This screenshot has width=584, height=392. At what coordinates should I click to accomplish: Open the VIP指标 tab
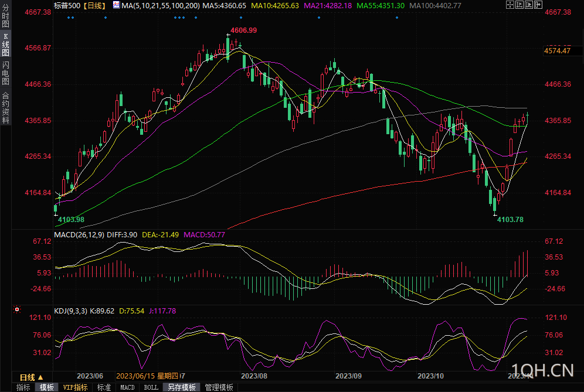[76, 387]
